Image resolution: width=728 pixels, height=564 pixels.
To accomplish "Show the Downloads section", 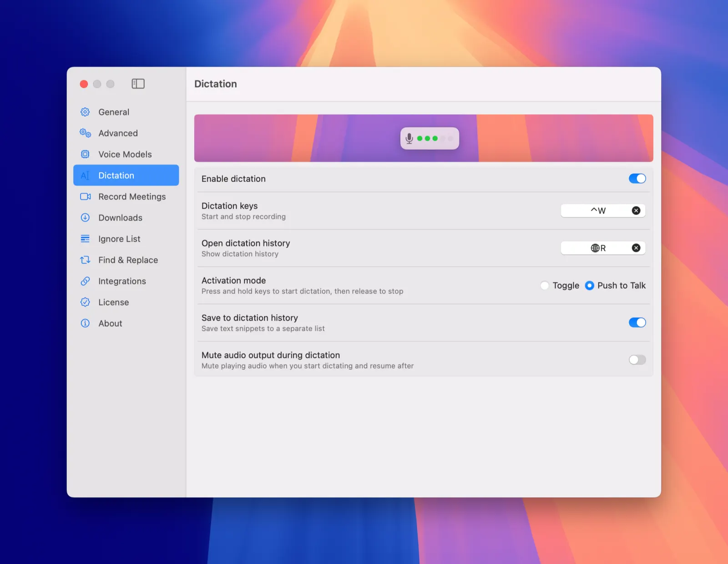I will point(126,218).
